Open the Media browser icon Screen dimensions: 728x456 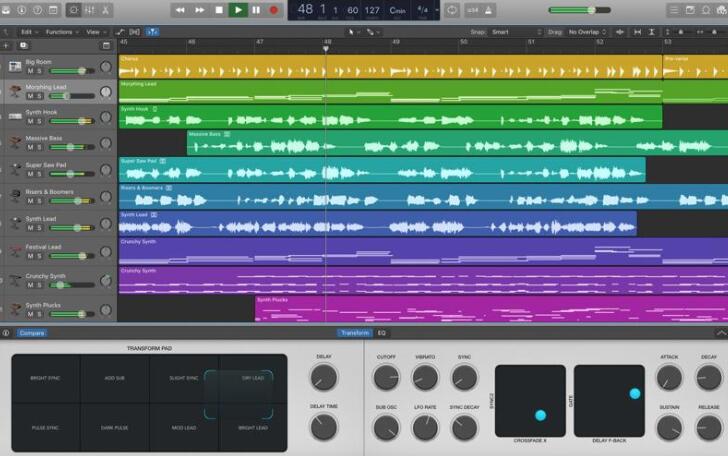[x=721, y=10]
